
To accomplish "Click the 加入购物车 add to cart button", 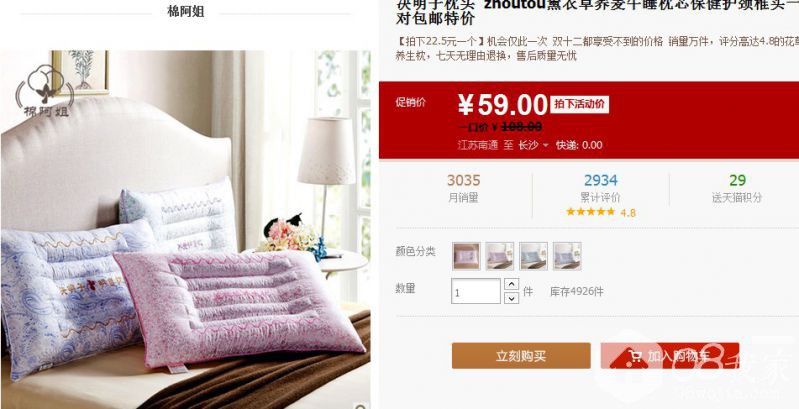I will click(670, 356).
